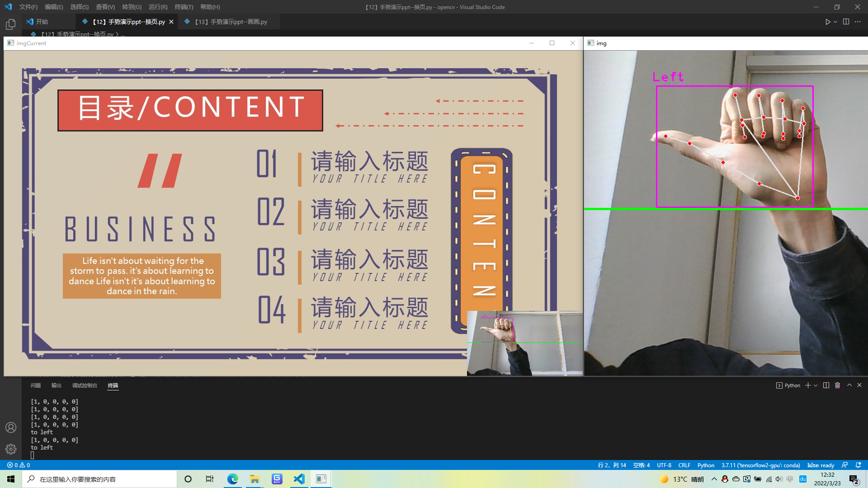868x488 pixels.
Task: Switch to the 问题 panel tab
Action: (36, 385)
